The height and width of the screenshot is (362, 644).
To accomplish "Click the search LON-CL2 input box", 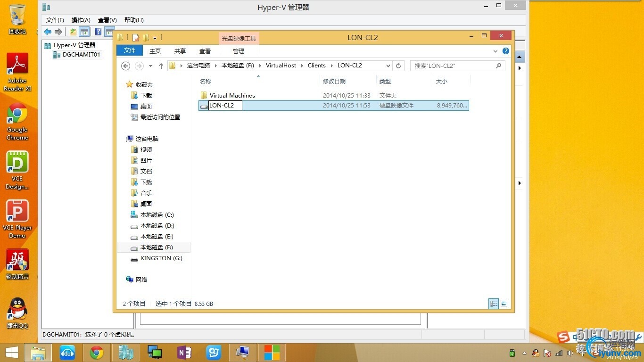I will pos(453,66).
